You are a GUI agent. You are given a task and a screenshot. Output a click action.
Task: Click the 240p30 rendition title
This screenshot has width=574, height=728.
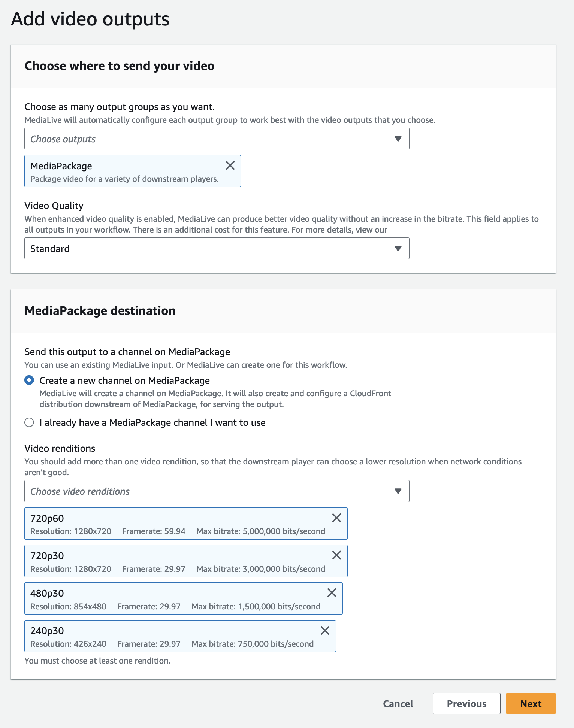[47, 631]
